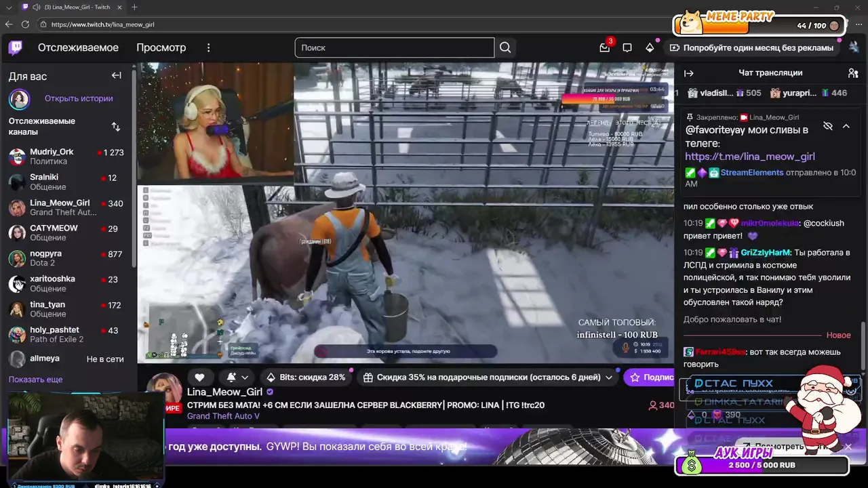Open the Twitch home logo
The image size is (868, 488).
coord(15,47)
